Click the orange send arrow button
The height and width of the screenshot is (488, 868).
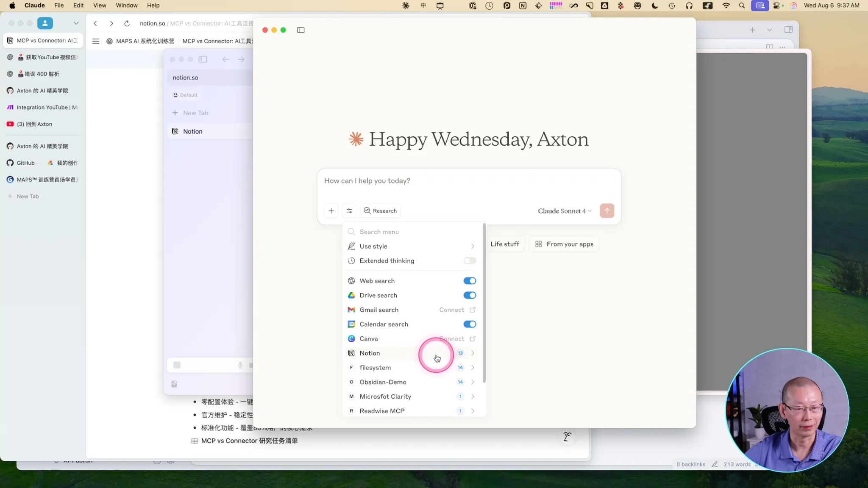tap(606, 211)
